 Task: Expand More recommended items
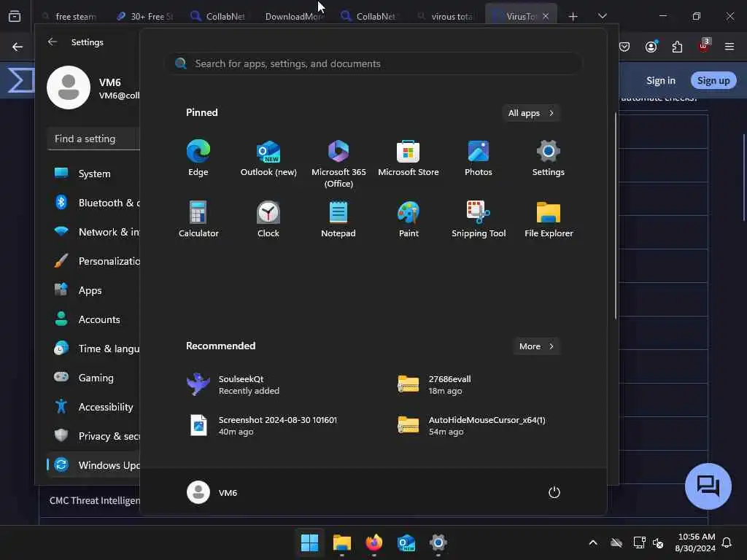coord(536,346)
